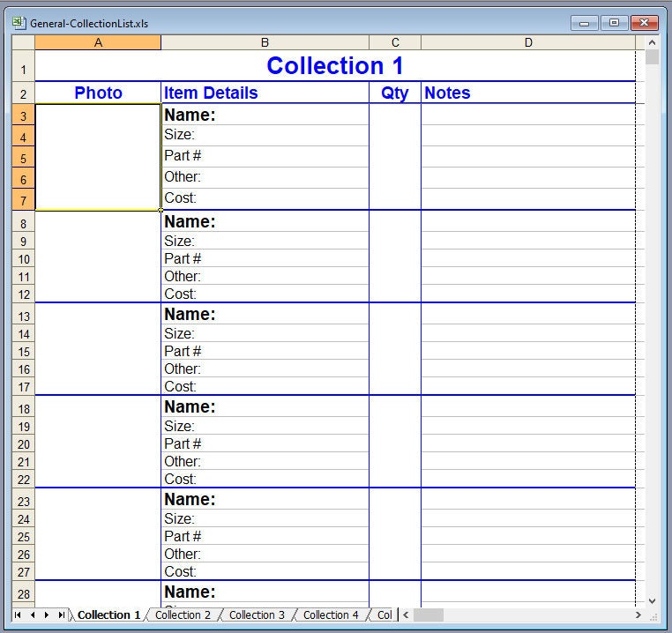Click the Photo header cell

(98, 93)
